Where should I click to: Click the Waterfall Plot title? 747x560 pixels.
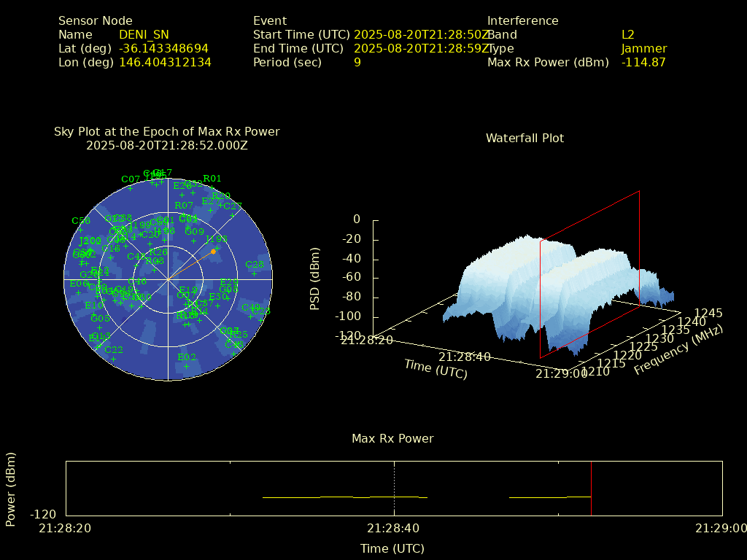525,138
